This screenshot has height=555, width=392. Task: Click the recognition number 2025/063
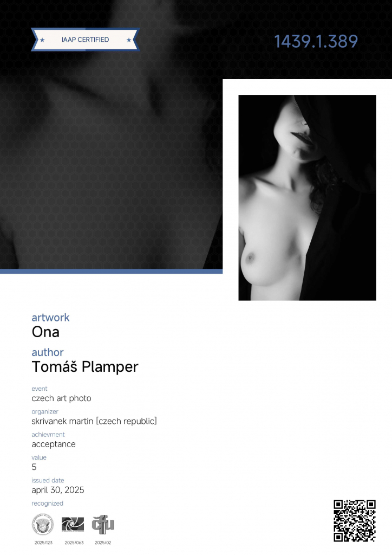[74, 543]
